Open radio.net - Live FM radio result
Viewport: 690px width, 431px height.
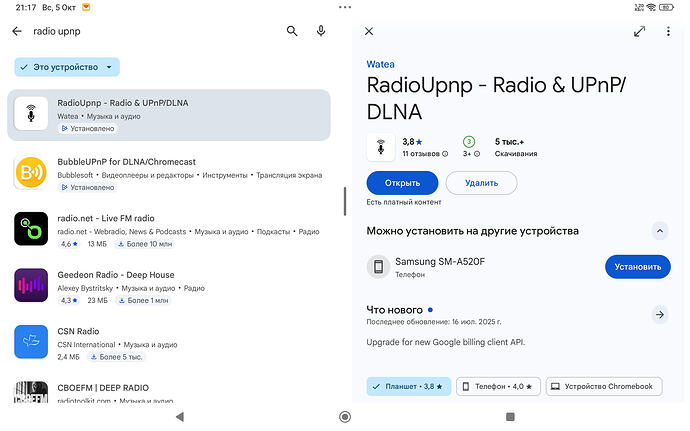[169, 230]
